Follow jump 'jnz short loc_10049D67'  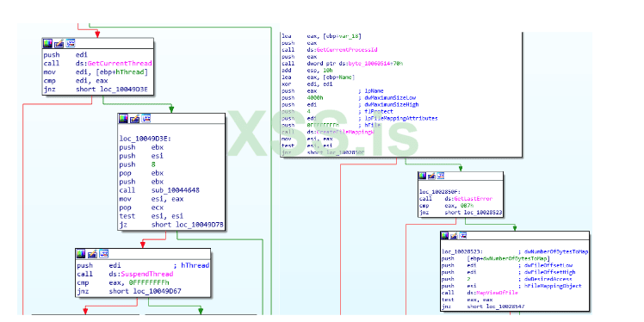point(129,292)
